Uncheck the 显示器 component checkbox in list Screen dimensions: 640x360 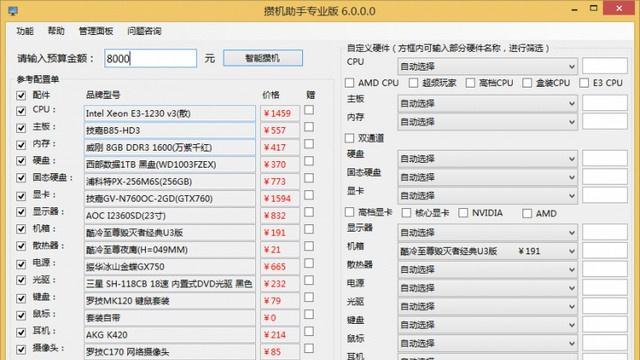pyautogui.click(x=21, y=212)
